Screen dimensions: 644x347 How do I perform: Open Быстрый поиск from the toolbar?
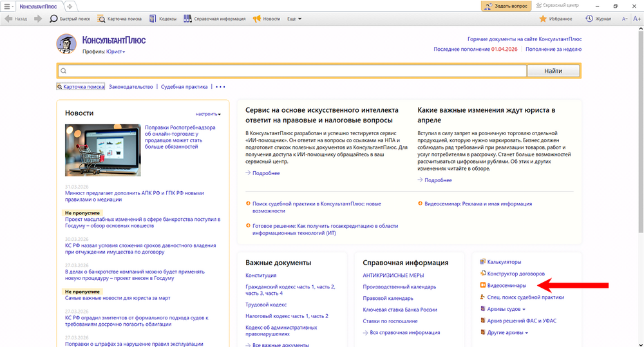70,19
